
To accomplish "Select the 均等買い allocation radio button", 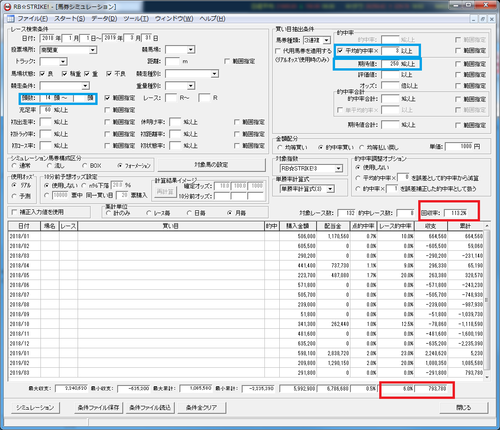I will click(279, 147).
